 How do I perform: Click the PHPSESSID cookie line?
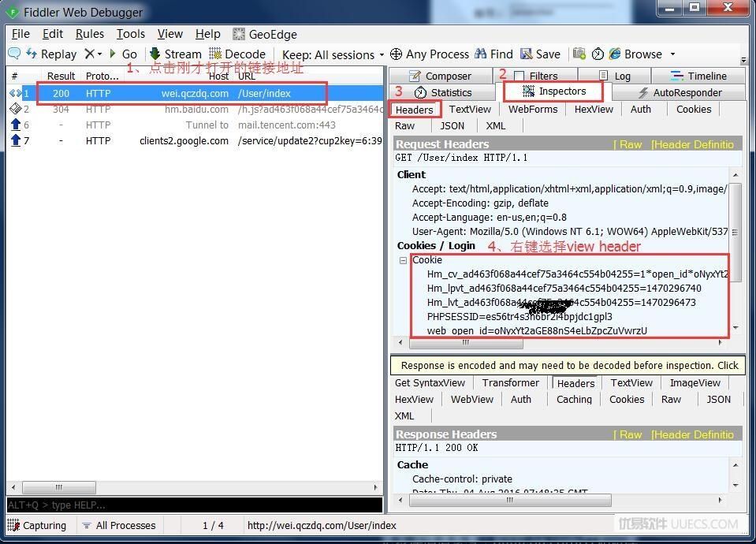tap(520, 317)
